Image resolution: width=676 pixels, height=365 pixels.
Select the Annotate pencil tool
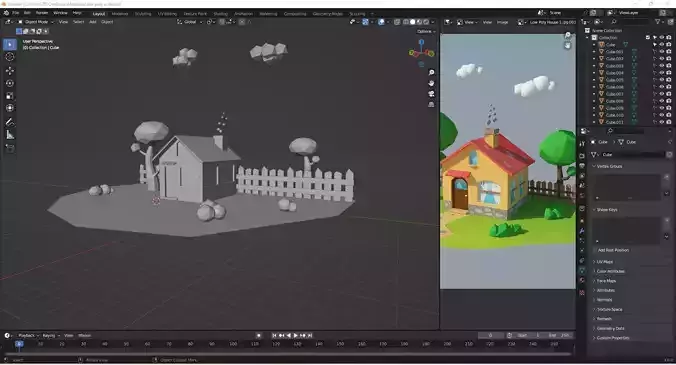pos(9,122)
